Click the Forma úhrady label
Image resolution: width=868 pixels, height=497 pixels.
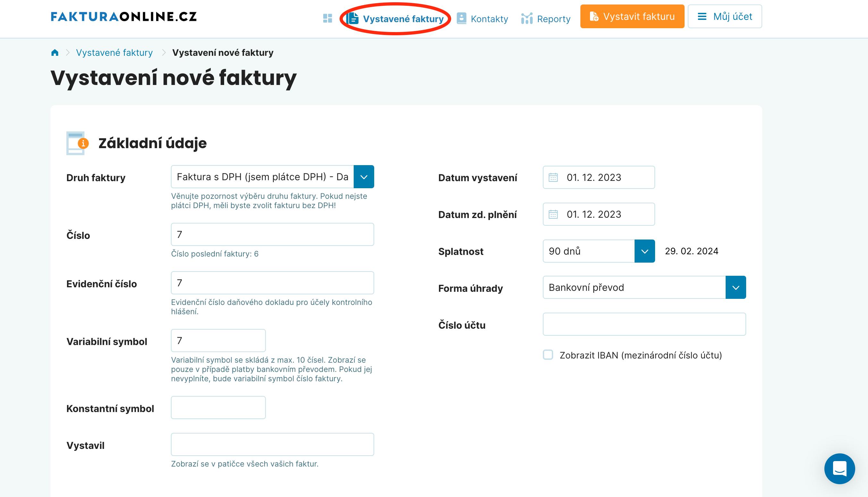[x=470, y=289]
